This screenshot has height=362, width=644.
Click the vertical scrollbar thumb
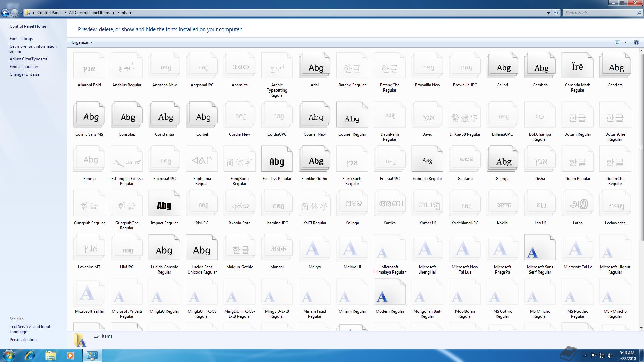tap(641, 147)
